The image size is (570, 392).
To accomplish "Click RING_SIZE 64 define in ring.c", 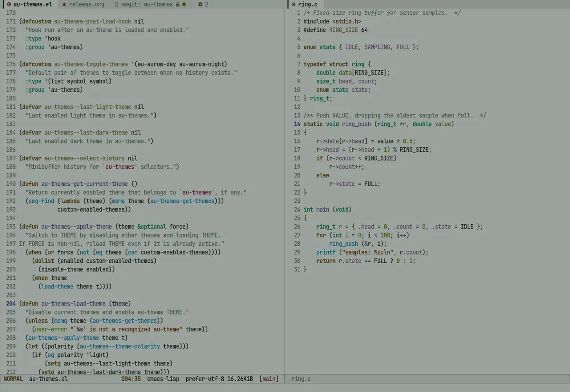I will pyautogui.click(x=335, y=30).
